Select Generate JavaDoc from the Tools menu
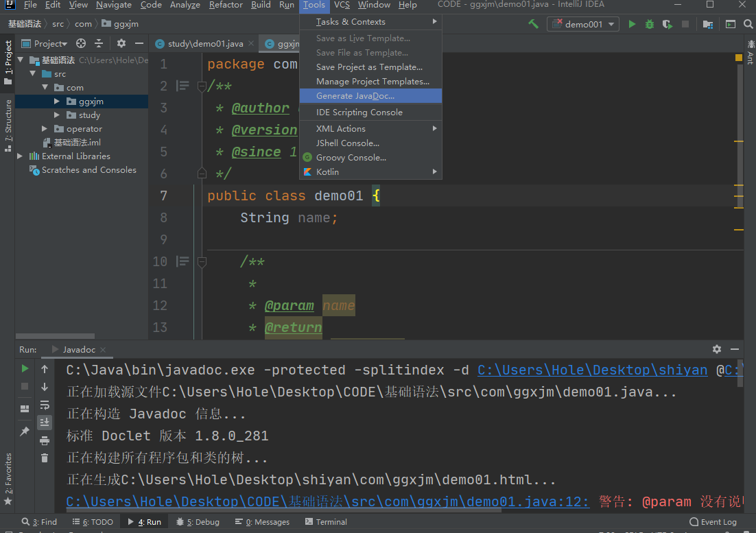Screen dimensions: 756x533 click(355, 96)
